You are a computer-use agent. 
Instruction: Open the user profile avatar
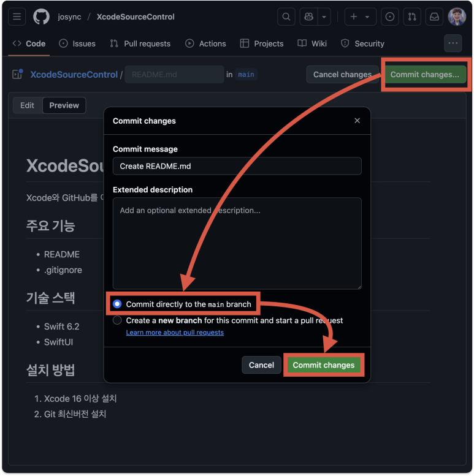(457, 17)
